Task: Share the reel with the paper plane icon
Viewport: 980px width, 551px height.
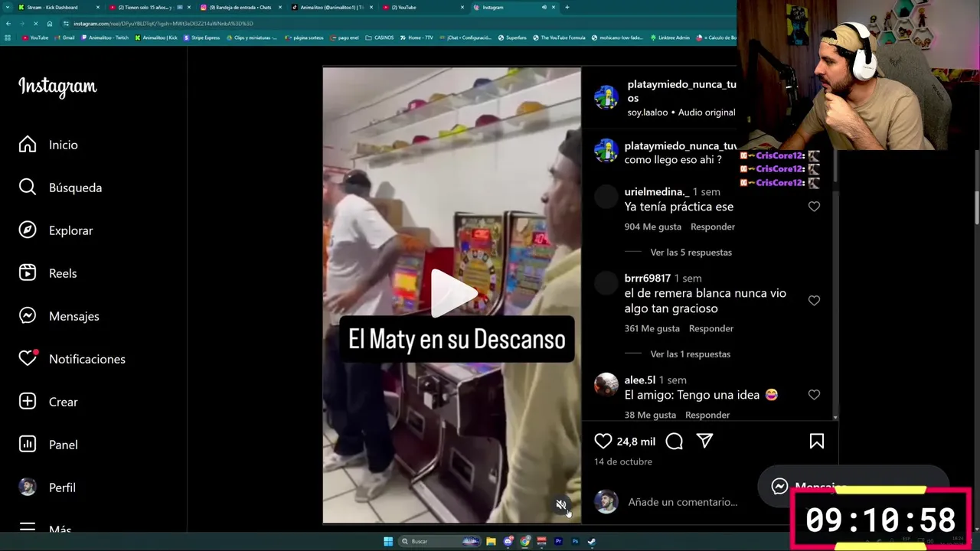Action: [704, 441]
